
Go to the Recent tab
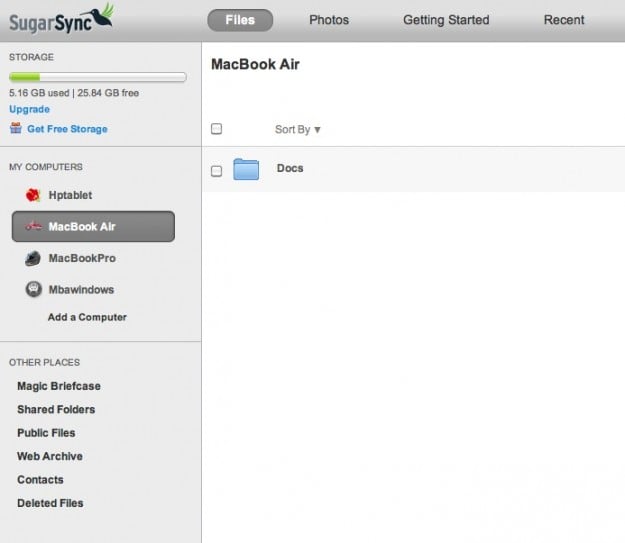tap(564, 20)
